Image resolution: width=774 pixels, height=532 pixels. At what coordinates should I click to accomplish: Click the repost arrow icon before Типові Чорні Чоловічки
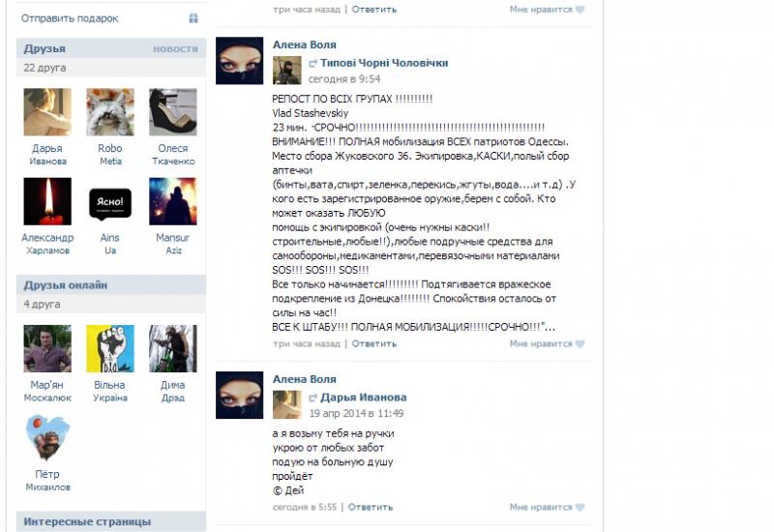[x=313, y=63]
